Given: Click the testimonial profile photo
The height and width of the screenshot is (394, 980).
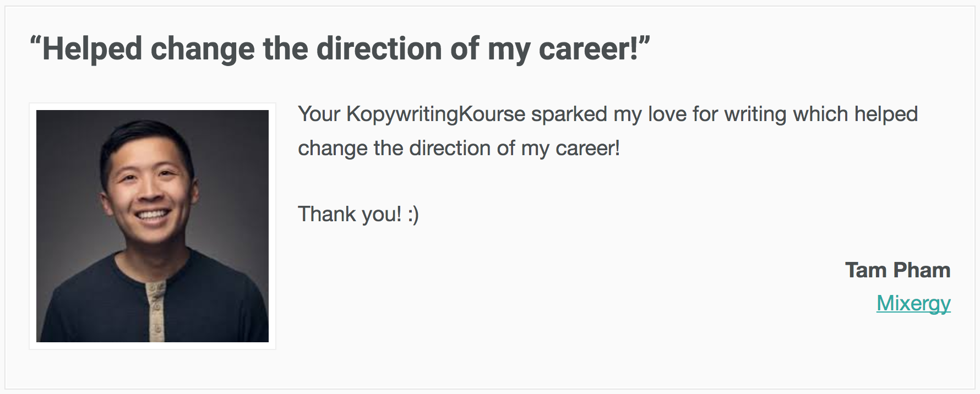Looking at the screenshot, I should point(153,226).
